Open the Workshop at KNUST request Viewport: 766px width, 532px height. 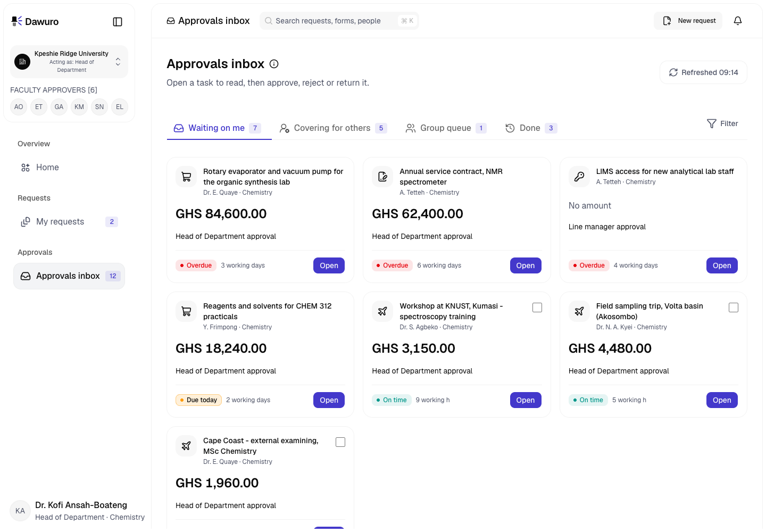[x=526, y=400]
